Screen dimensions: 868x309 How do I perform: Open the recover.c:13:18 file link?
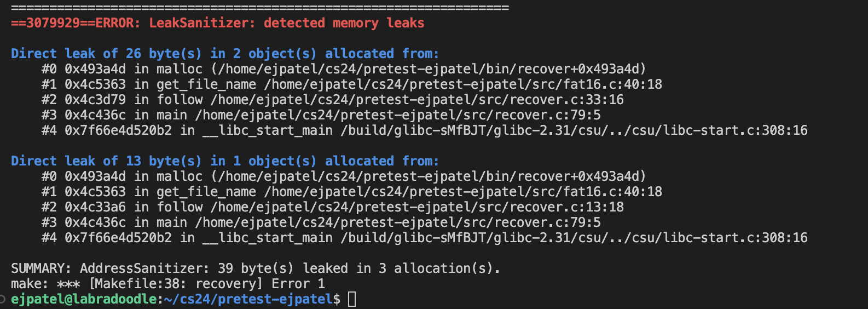pyautogui.click(x=417, y=207)
